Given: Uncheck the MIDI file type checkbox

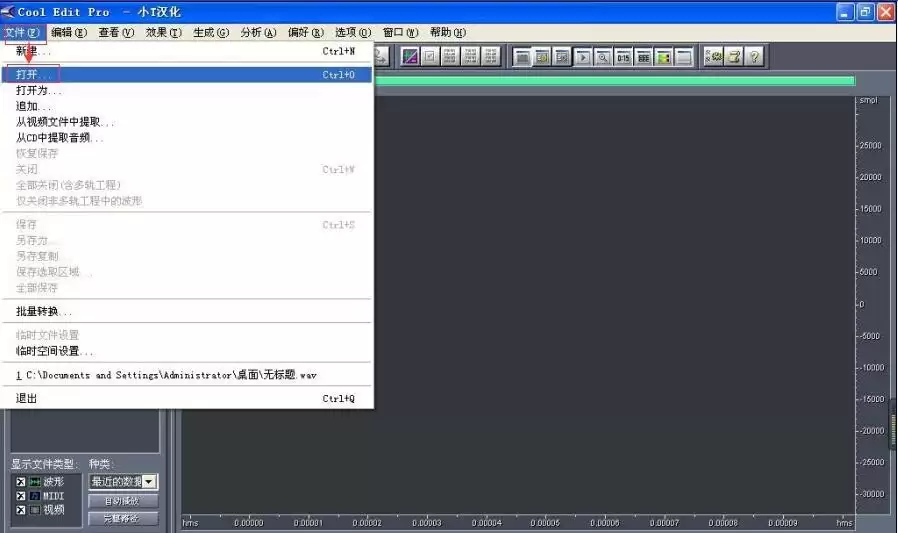Looking at the screenshot, I should [21, 496].
